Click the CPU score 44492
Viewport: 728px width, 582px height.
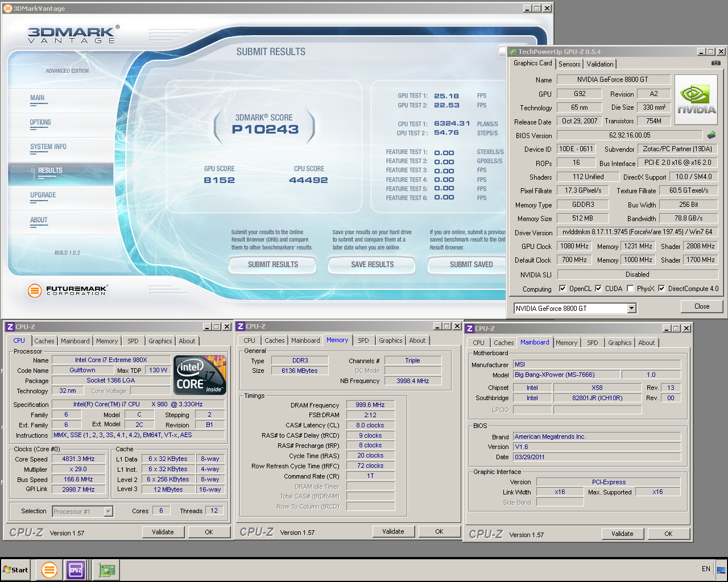click(x=308, y=180)
